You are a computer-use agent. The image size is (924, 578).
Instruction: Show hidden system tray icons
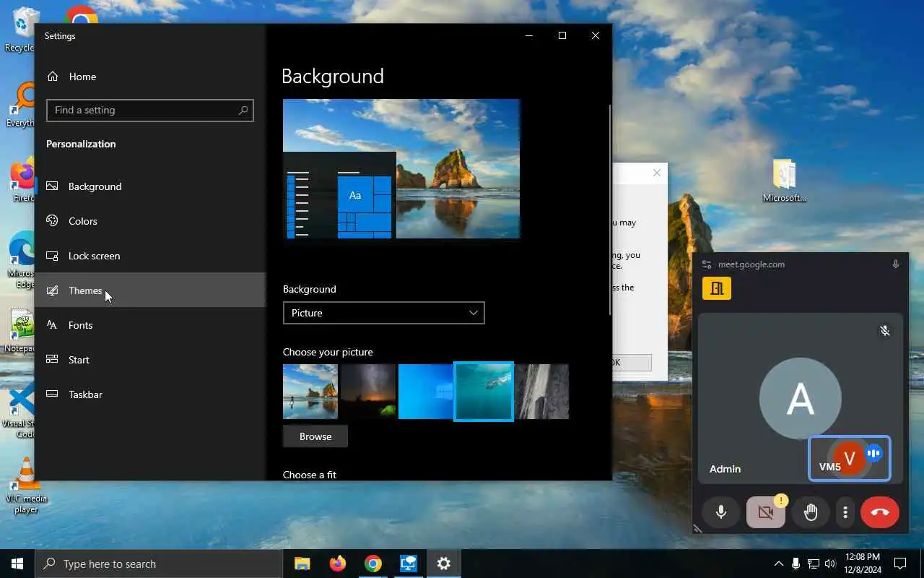778,564
